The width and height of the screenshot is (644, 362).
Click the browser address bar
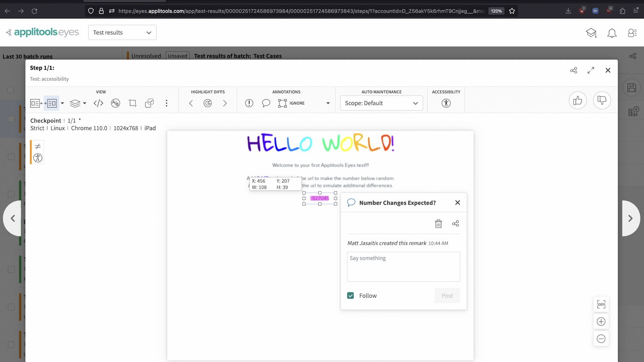coord(301,11)
